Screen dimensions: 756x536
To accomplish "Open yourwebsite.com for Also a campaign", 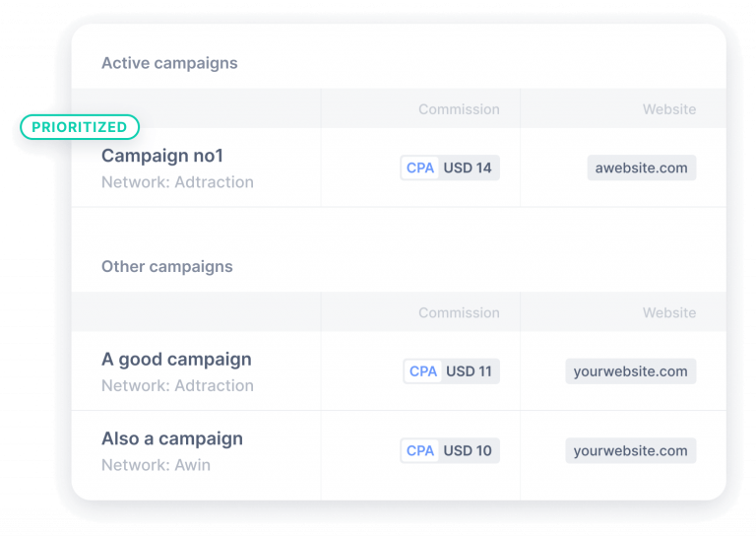I will [631, 450].
